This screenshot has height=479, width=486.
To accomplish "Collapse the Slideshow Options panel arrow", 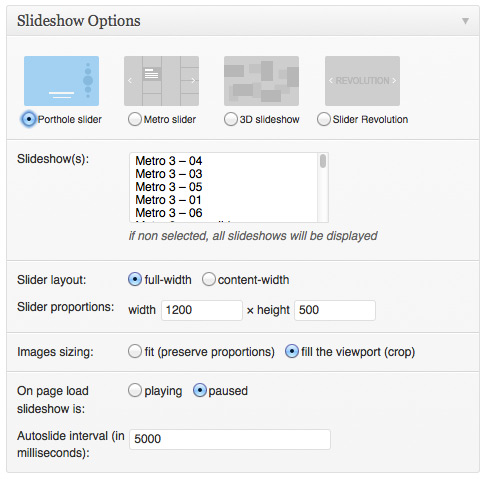I will pyautogui.click(x=465, y=21).
